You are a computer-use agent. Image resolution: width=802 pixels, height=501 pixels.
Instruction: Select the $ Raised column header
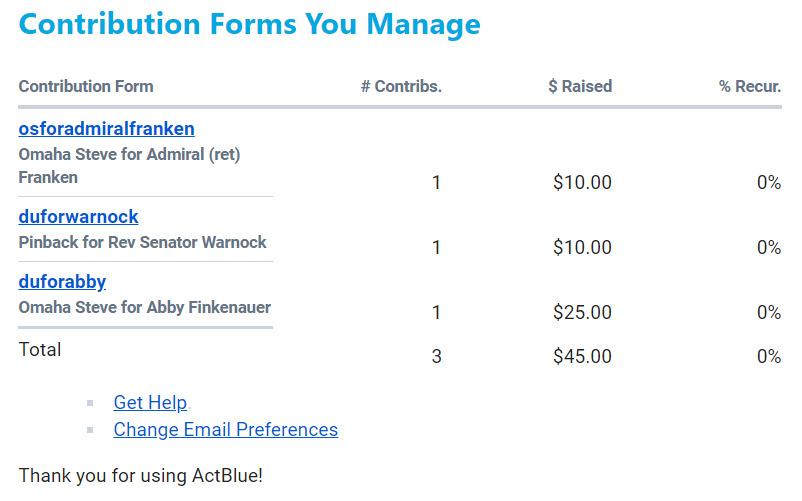click(x=580, y=87)
